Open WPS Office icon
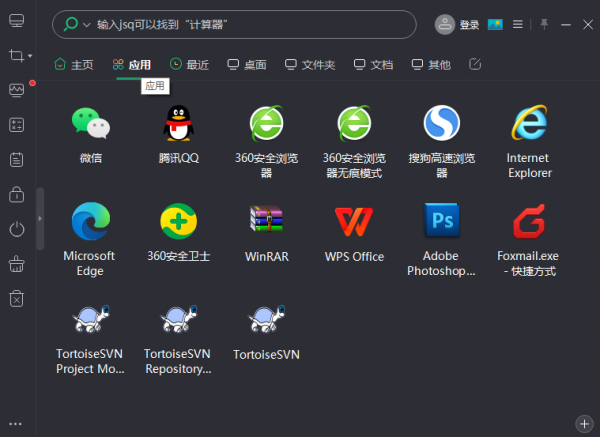600x437 pixels. (354, 221)
